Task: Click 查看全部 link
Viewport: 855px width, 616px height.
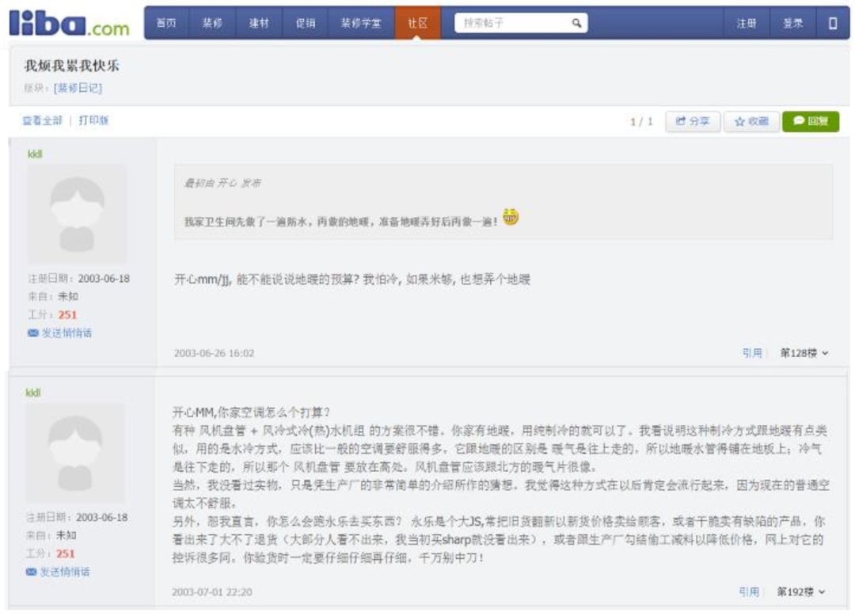Action: pyautogui.click(x=42, y=120)
